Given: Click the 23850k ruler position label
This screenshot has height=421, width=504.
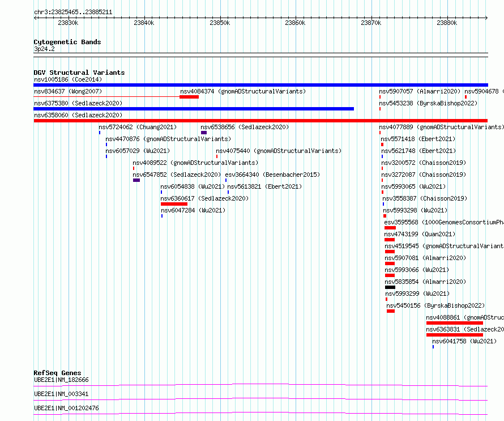Looking at the screenshot, I should [220, 23].
